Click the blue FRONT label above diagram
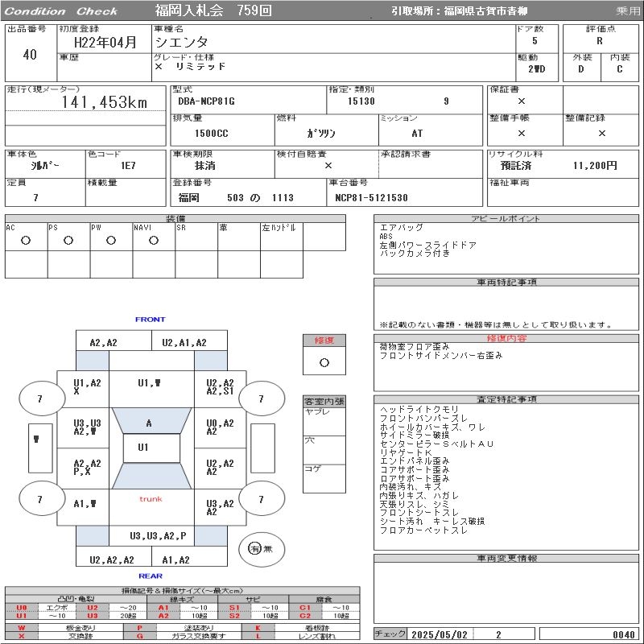 pyautogui.click(x=151, y=320)
